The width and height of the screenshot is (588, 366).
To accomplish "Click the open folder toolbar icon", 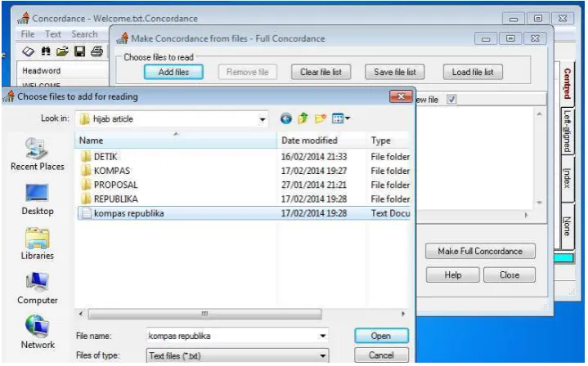I will click(x=63, y=51).
